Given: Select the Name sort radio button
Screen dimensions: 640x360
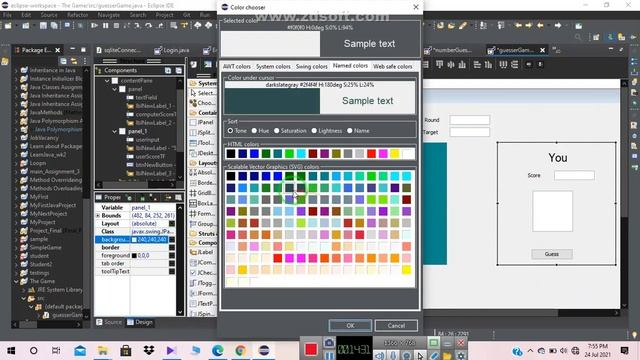Looking at the screenshot, I should (350, 131).
